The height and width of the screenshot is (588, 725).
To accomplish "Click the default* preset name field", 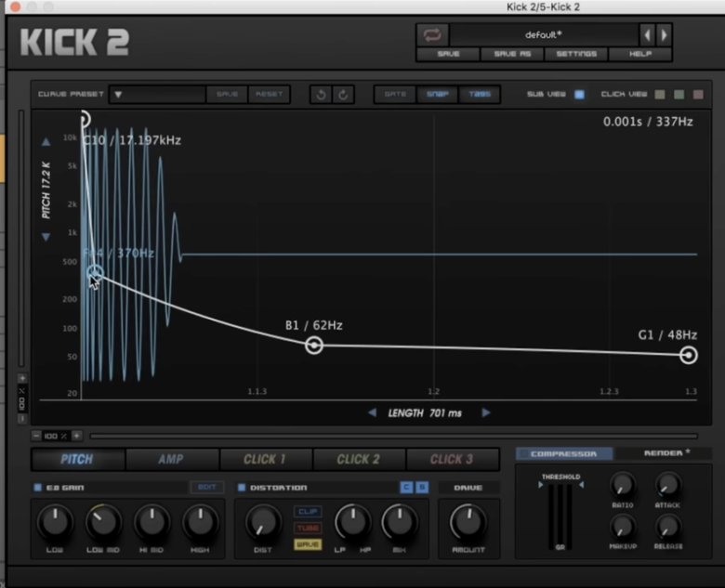I will (x=544, y=34).
